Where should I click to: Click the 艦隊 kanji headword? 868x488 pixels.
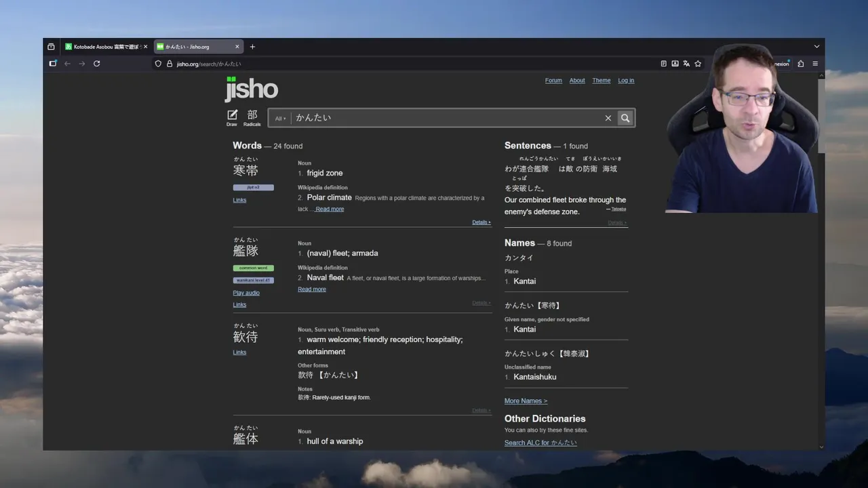tap(245, 251)
